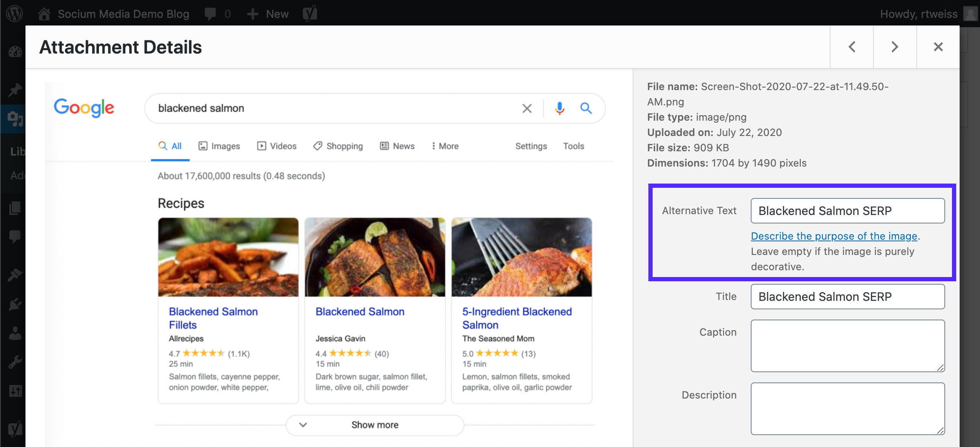
Task: Open the Comments sidebar icon
Action: 15,237
